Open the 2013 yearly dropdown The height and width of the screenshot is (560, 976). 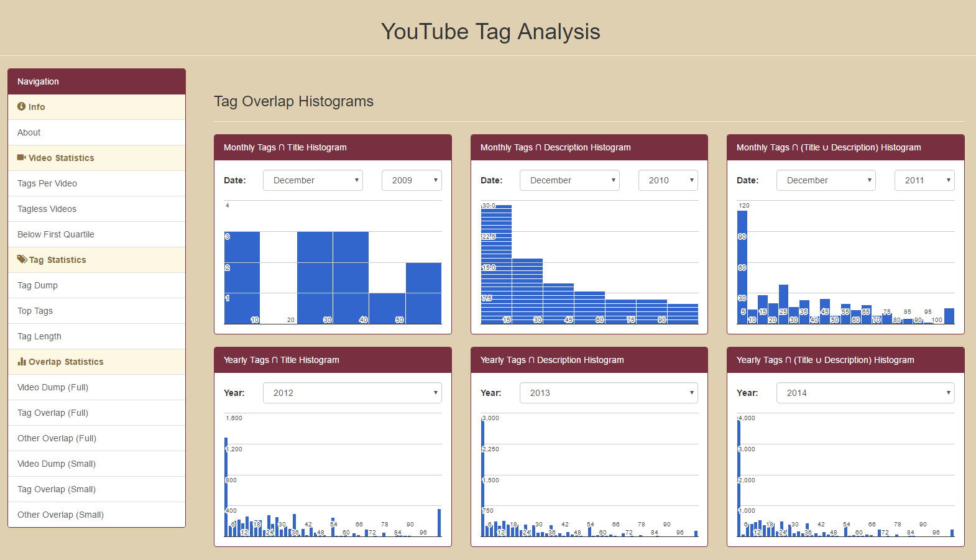pyautogui.click(x=609, y=393)
